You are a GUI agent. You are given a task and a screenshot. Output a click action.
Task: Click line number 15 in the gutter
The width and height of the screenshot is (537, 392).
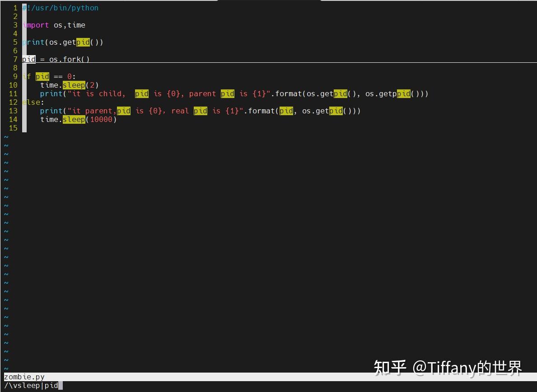point(13,128)
